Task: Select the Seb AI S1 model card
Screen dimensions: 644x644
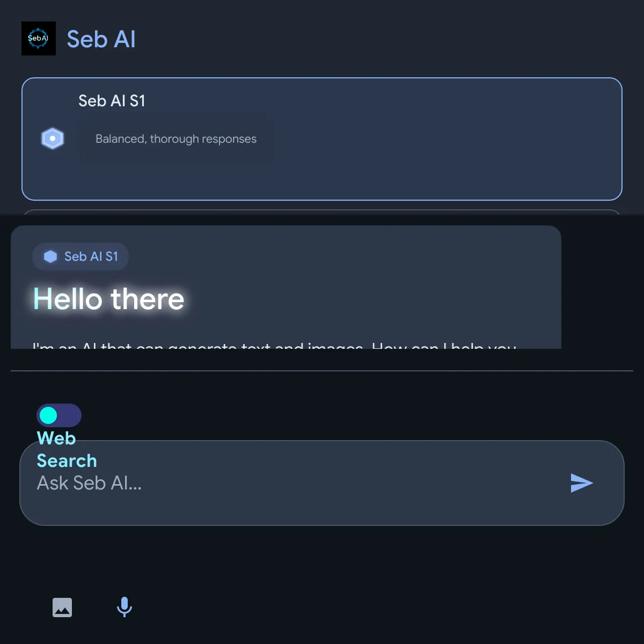Action: point(322,139)
